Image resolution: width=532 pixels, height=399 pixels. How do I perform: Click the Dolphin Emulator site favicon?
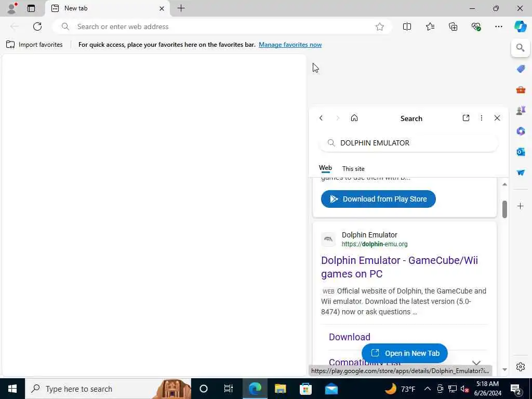click(x=328, y=239)
